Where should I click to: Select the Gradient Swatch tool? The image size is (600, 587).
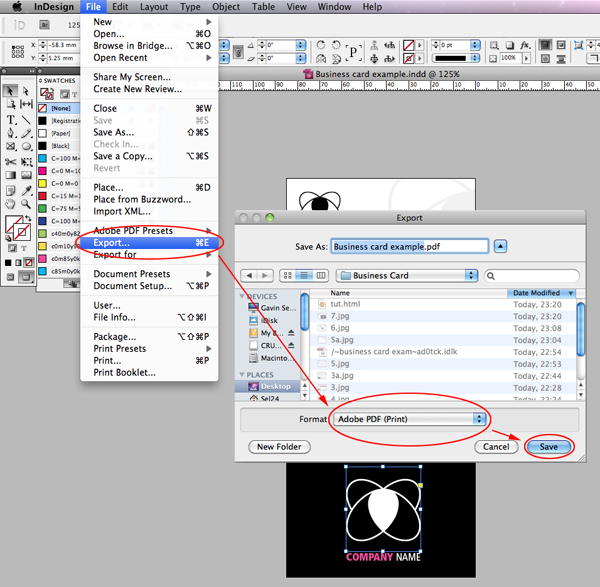[x=10, y=175]
